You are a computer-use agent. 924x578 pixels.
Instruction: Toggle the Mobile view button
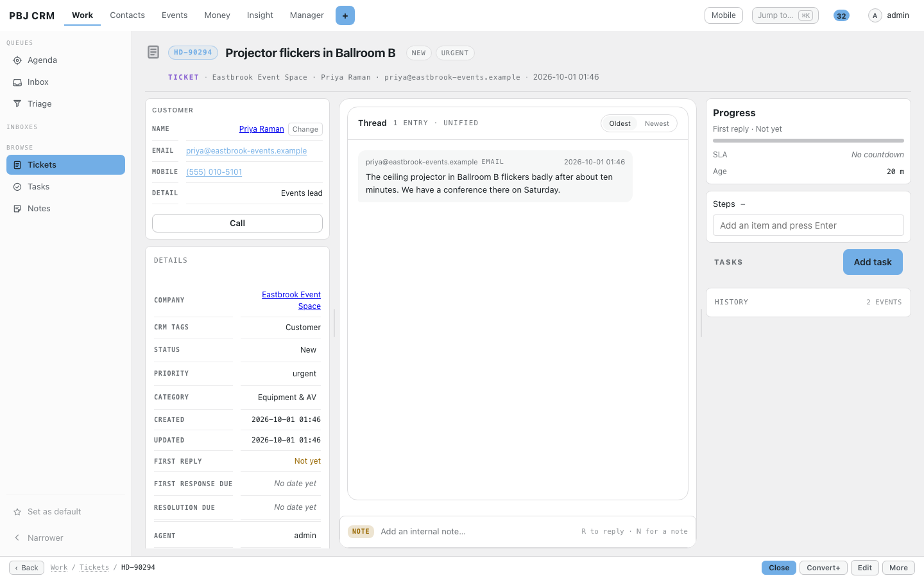pos(724,15)
